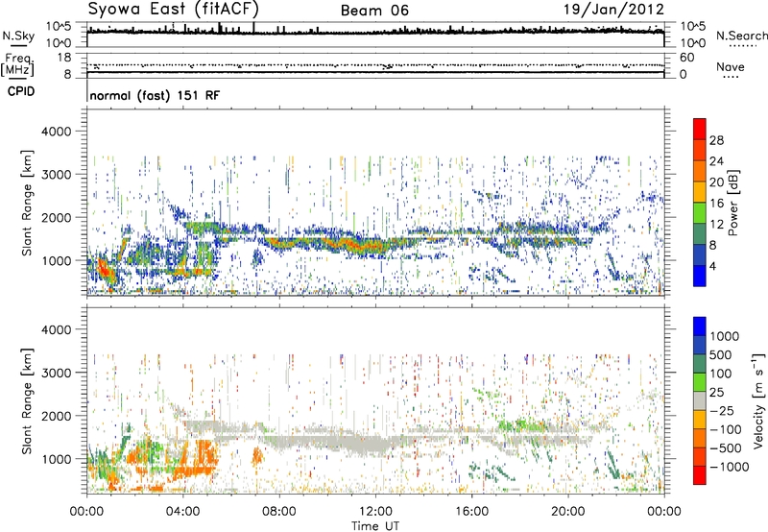Click the 'Syowa East (fitACF)' plot title
Screen dimensions: 768x532
coord(173,9)
